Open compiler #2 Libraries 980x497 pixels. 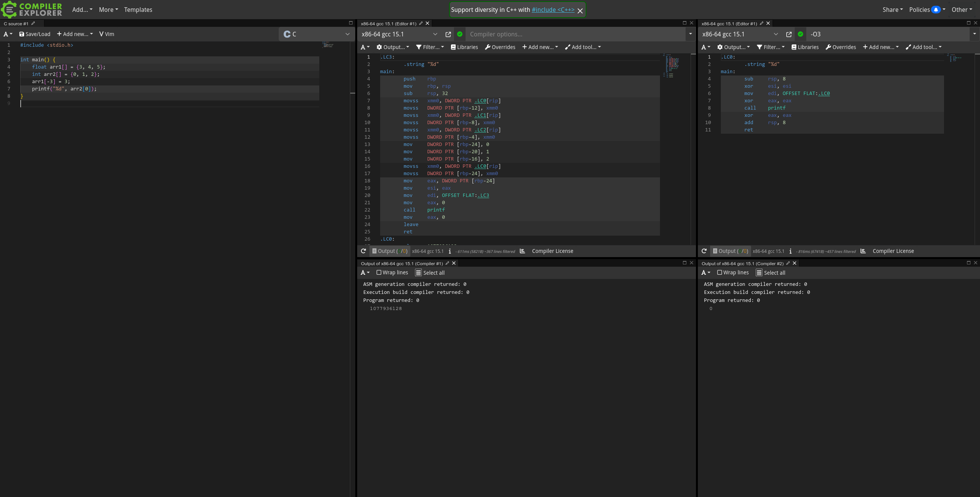point(805,47)
